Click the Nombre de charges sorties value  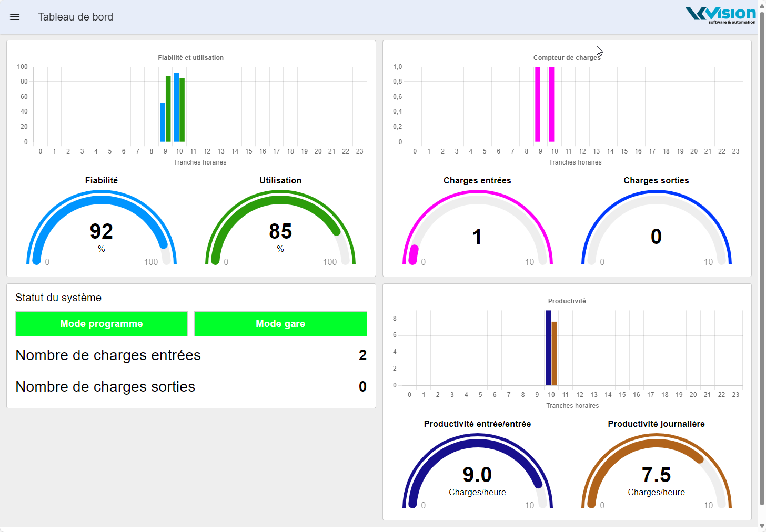pos(362,386)
